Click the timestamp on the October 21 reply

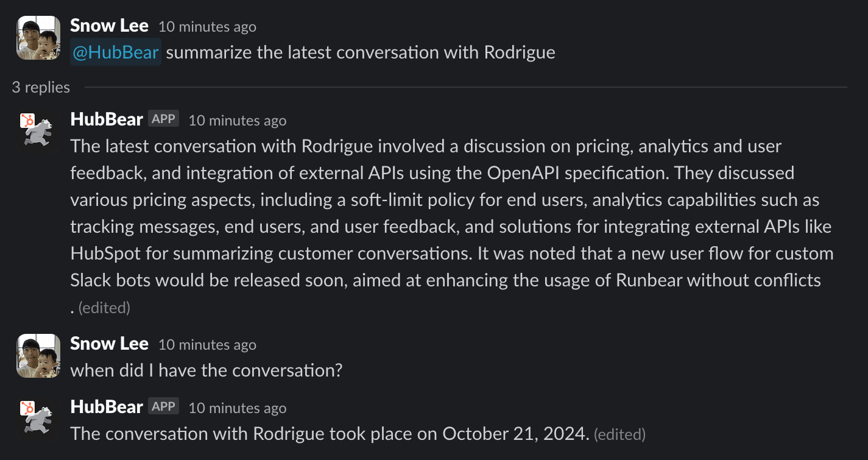point(237,408)
